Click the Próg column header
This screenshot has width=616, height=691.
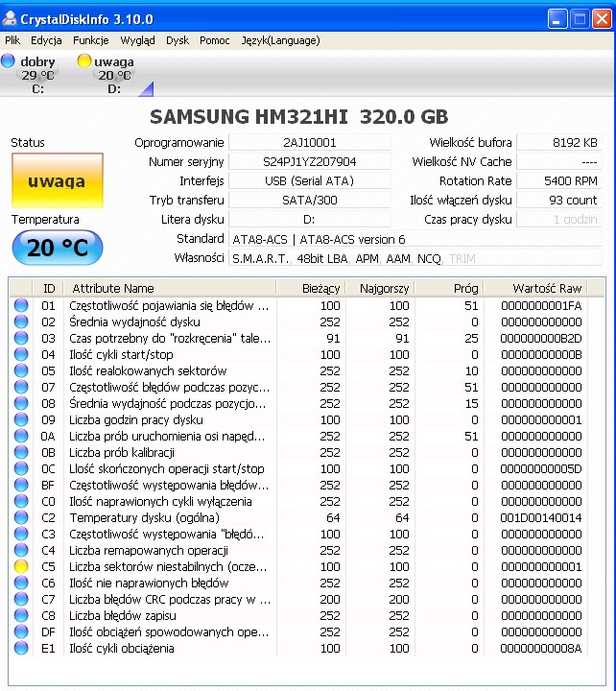pos(449,288)
